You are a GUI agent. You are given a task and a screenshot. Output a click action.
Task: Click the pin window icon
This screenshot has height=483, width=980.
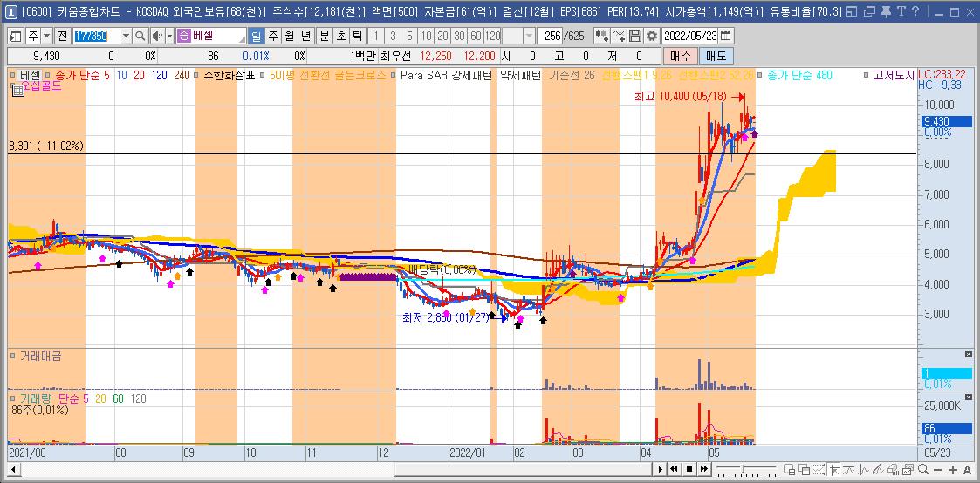point(885,11)
